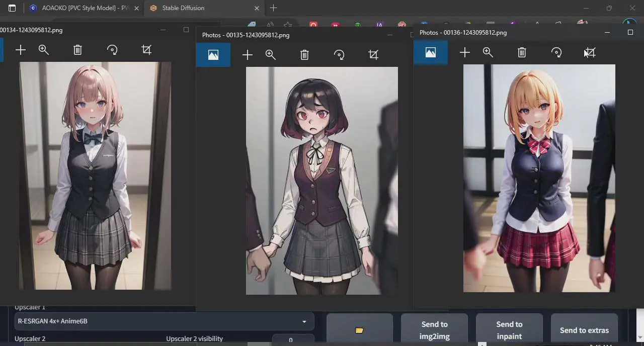Rotate the 00135 photo
644x346 pixels.
pos(339,55)
